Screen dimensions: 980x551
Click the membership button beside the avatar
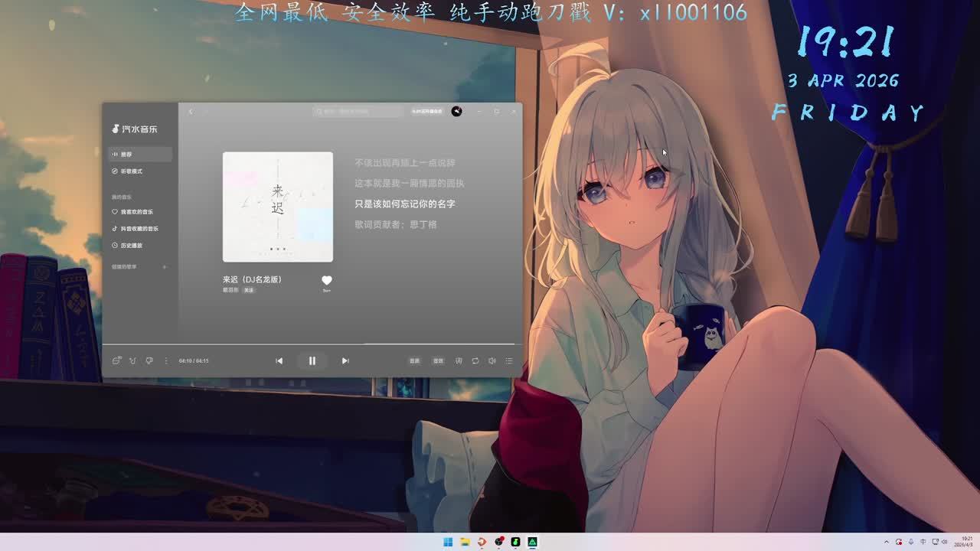[x=427, y=112]
